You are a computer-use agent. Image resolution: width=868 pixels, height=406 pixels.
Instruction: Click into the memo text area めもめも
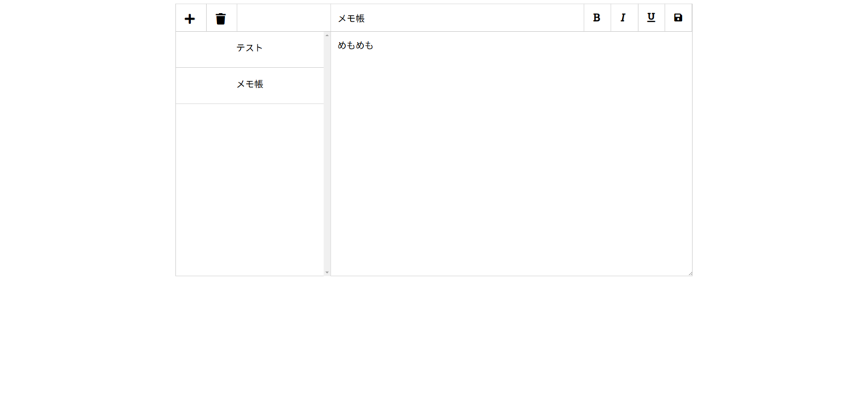[x=511, y=153]
